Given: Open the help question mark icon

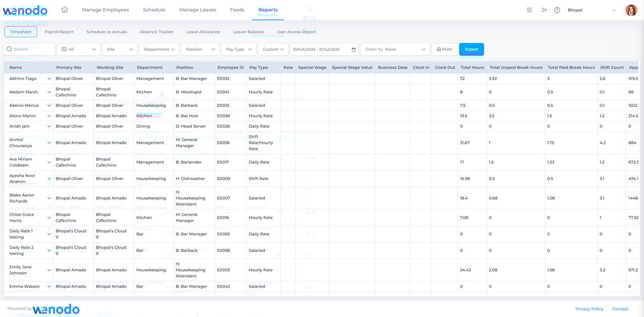Looking at the screenshot, I should tap(557, 10).
